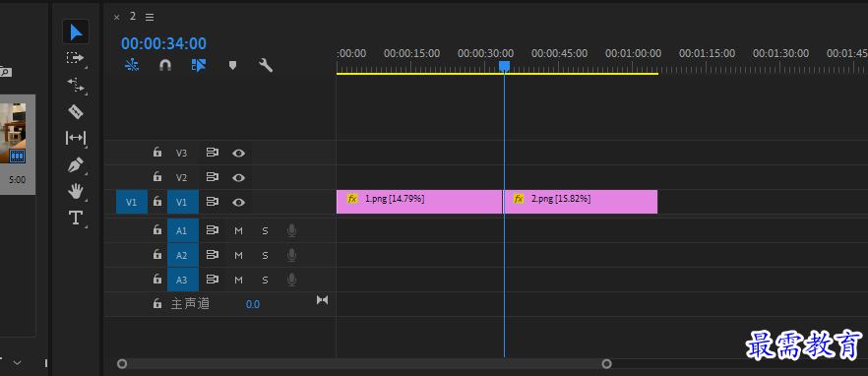Toggle Snap in timeline magnet icon
The image size is (868, 376).
click(165, 65)
